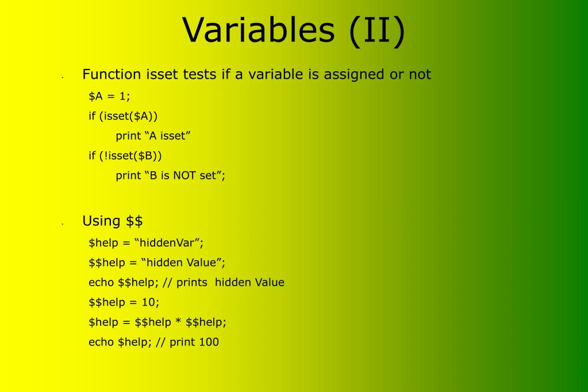Click the bullet marker beside Using $$
The image size is (588, 392).
(x=63, y=224)
